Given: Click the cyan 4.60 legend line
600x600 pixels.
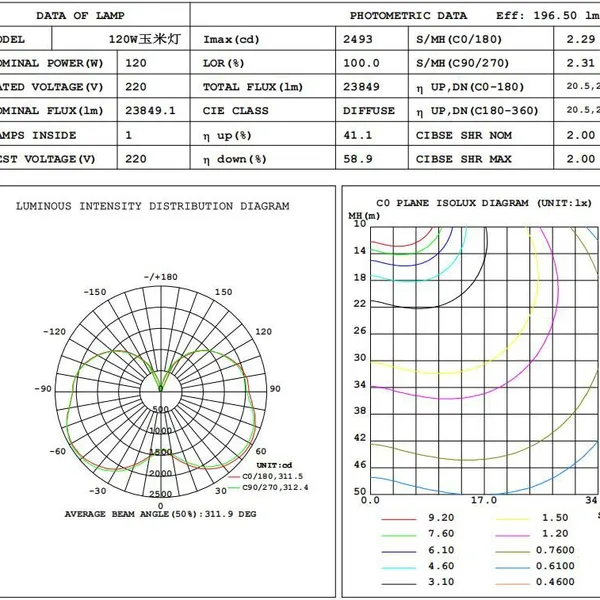Looking at the screenshot, I should point(398,568).
